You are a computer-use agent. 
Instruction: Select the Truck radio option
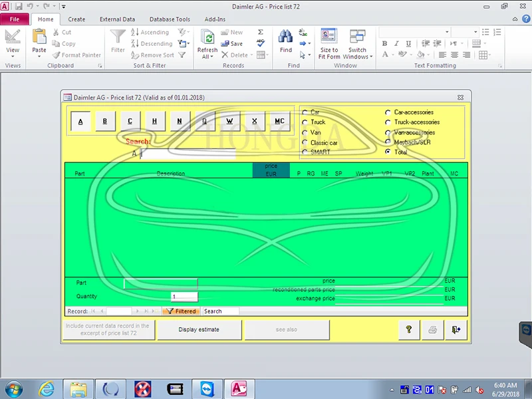[x=305, y=122]
